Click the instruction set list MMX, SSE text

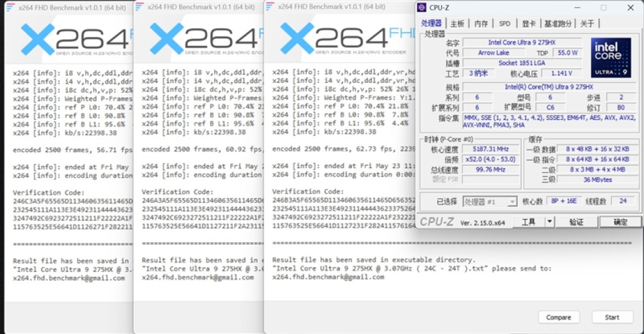[x=550, y=121]
